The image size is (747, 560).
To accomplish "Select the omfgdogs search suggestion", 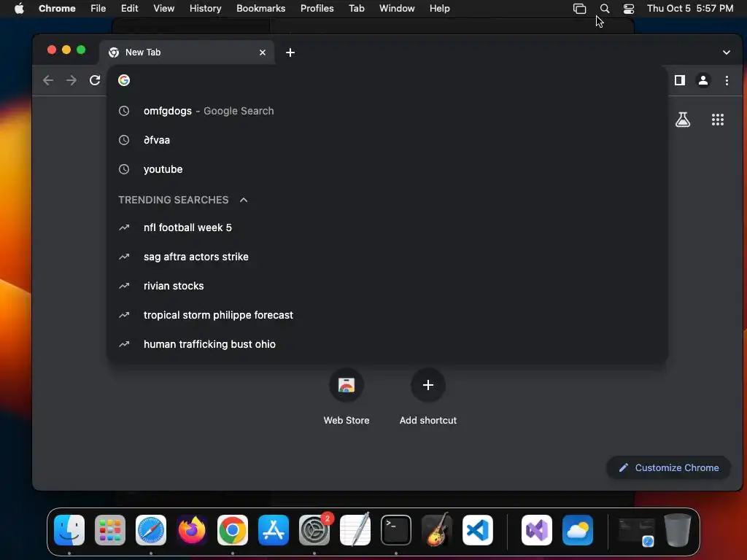I will (x=387, y=111).
